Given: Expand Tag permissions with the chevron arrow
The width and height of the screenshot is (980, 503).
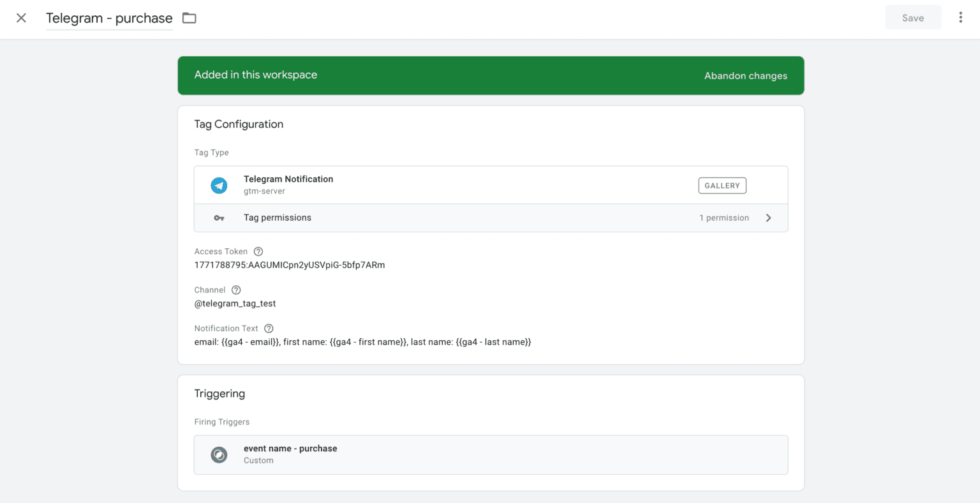Looking at the screenshot, I should coord(768,218).
